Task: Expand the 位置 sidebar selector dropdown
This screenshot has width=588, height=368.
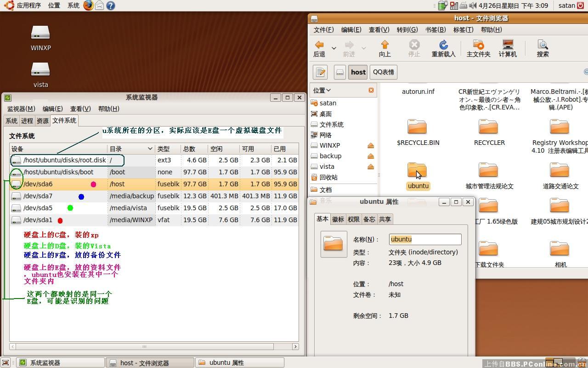Action: [x=322, y=90]
